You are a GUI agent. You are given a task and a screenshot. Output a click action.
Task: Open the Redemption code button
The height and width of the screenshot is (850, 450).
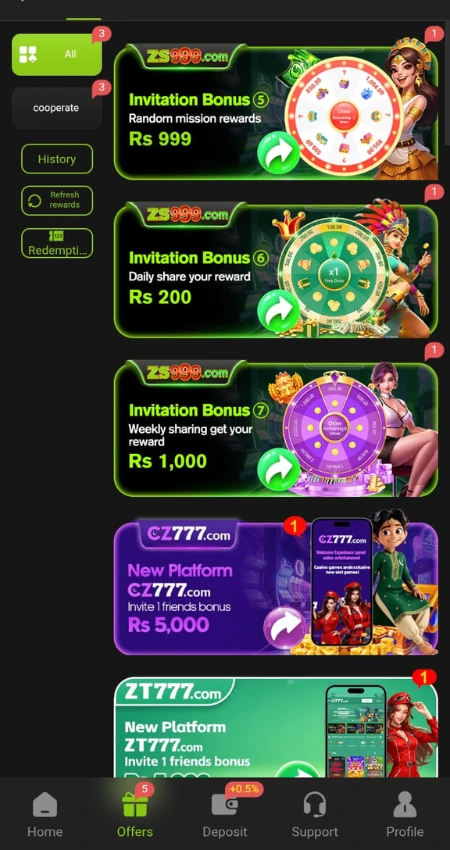(x=57, y=243)
